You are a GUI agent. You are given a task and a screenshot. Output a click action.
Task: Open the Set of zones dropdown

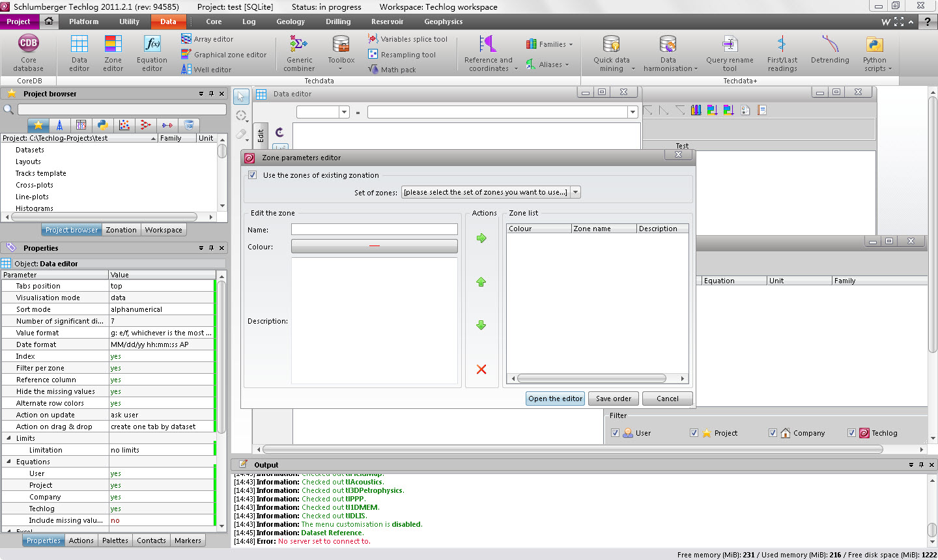pyautogui.click(x=575, y=192)
